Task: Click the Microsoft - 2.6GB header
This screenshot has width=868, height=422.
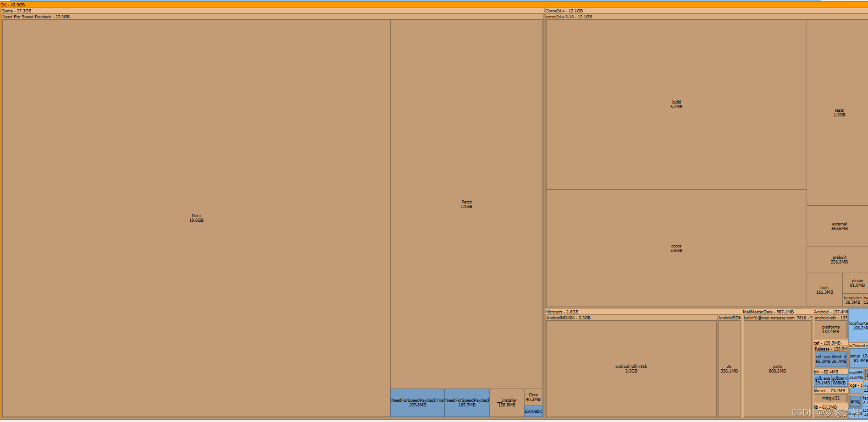Action: click(x=643, y=312)
